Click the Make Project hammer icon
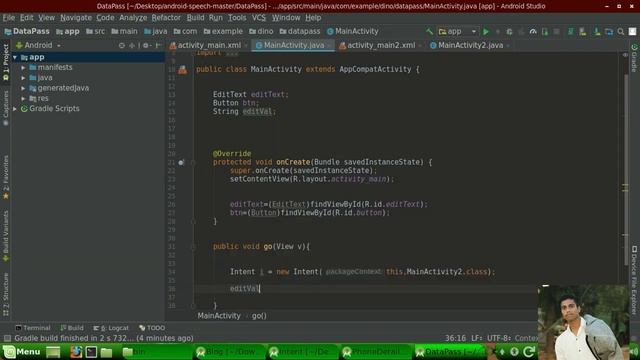The image size is (640, 360). click(429, 31)
